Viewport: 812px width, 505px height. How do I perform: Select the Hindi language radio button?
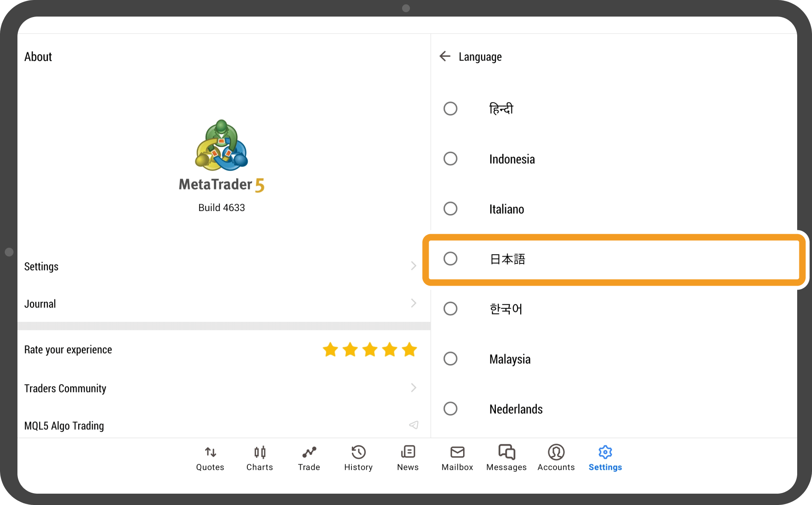(450, 109)
